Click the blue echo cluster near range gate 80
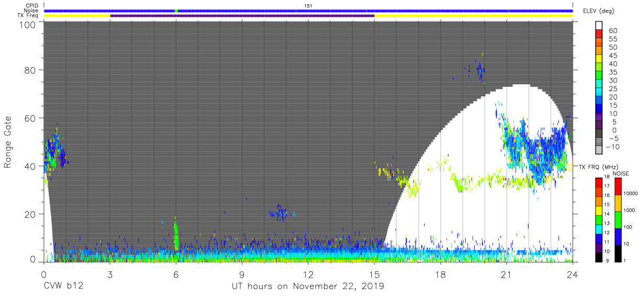 [480, 70]
